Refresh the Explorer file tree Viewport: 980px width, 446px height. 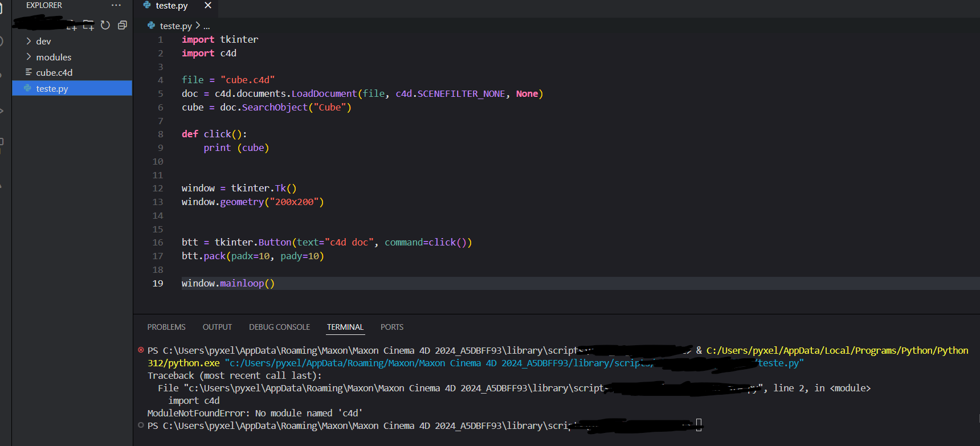coord(105,25)
